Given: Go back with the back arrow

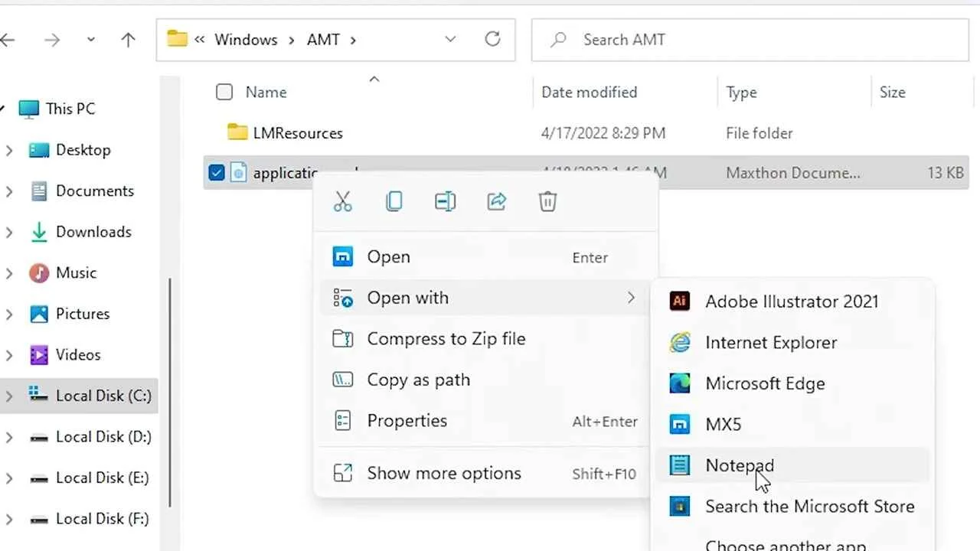Looking at the screenshot, I should pyautogui.click(x=8, y=40).
